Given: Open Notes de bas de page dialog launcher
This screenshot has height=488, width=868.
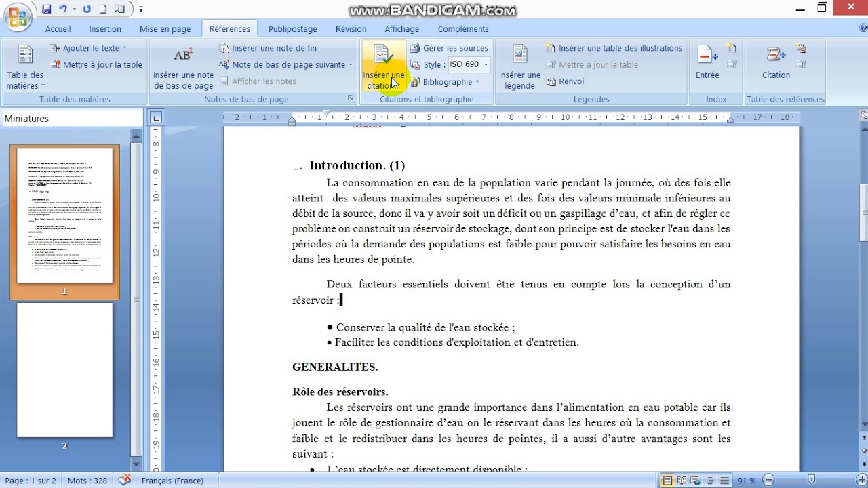Looking at the screenshot, I should point(351,99).
